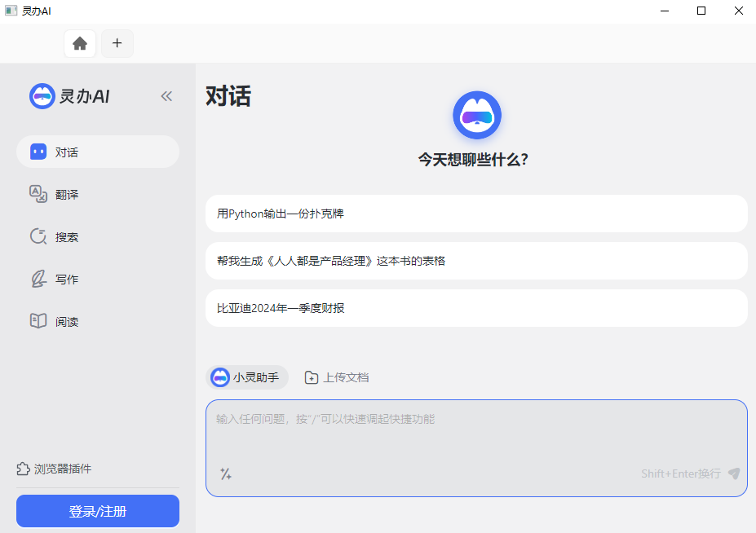
Task: Click the lightning quick-command icon in input box
Action: click(x=226, y=474)
